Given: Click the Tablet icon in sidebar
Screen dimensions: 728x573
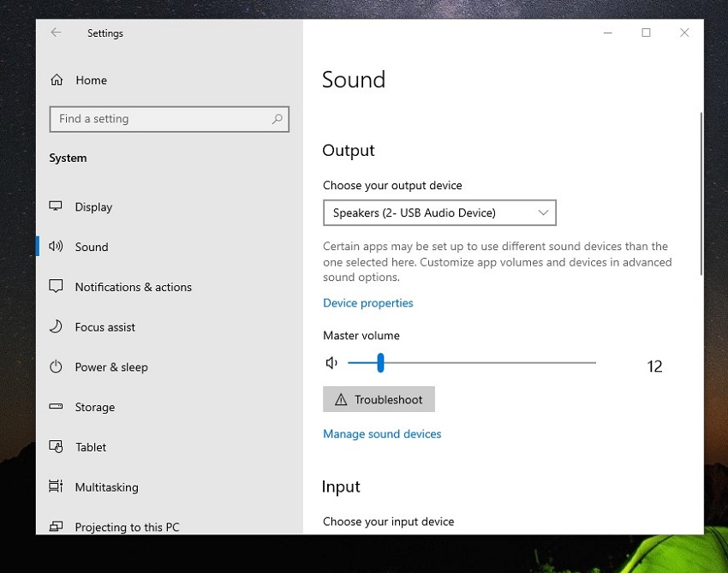Looking at the screenshot, I should point(57,447).
